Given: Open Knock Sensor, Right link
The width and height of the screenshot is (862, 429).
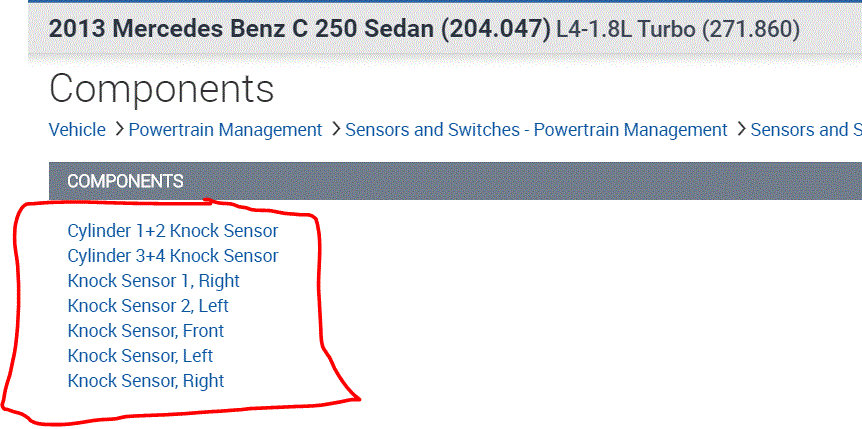Looking at the screenshot, I should [145, 381].
